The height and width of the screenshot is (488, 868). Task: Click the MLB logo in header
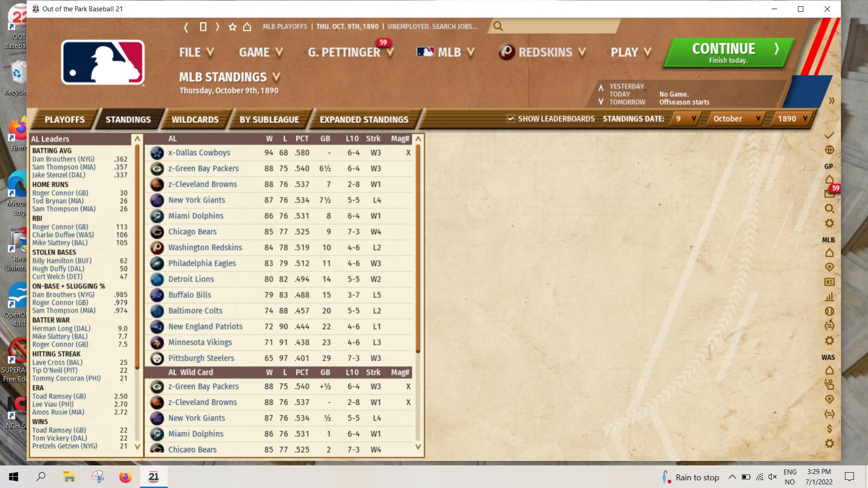point(103,63)
